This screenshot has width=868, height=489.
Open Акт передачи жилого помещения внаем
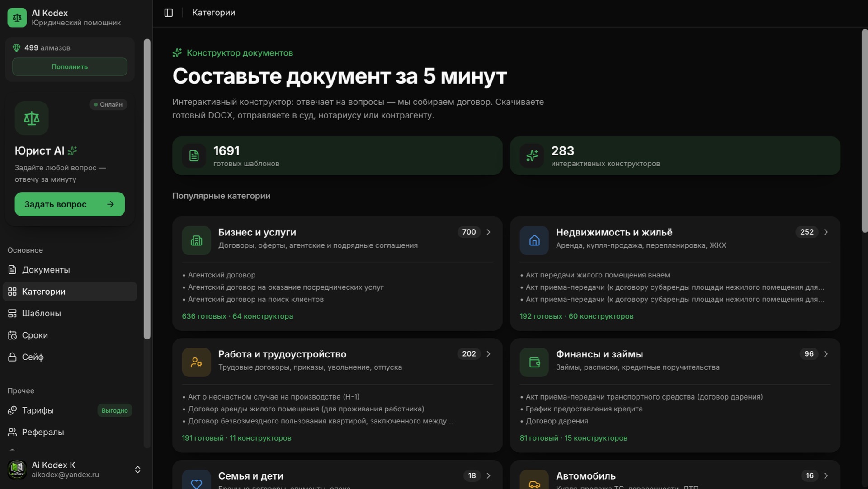(598, 275)
